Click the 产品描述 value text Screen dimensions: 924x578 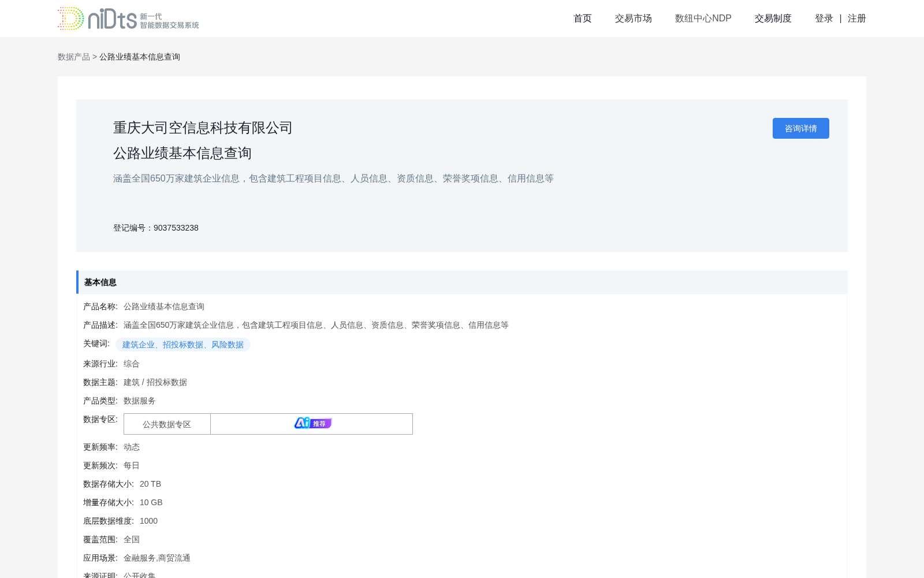tap(316, 325)
